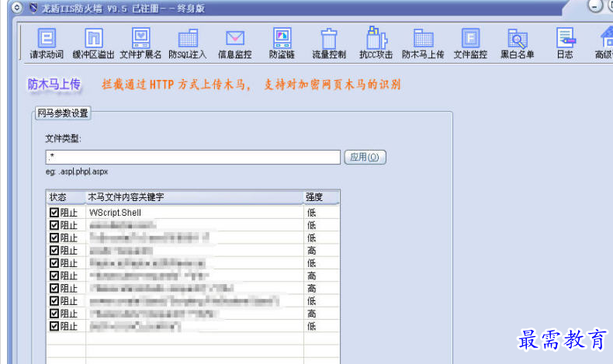This screenshot has width=613, height=364.
Task: Toggle the sixth row 阻止 checkbox
Action: [x=54, y=276]
